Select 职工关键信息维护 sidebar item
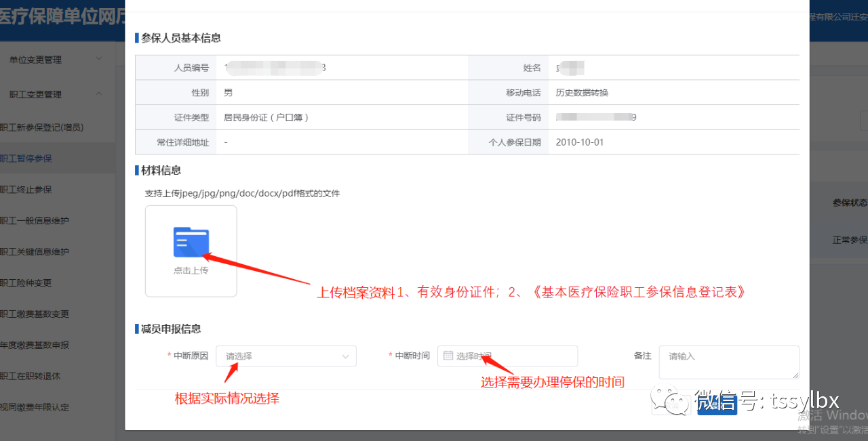This screenshot has height=441, width=868. (35, 252)
